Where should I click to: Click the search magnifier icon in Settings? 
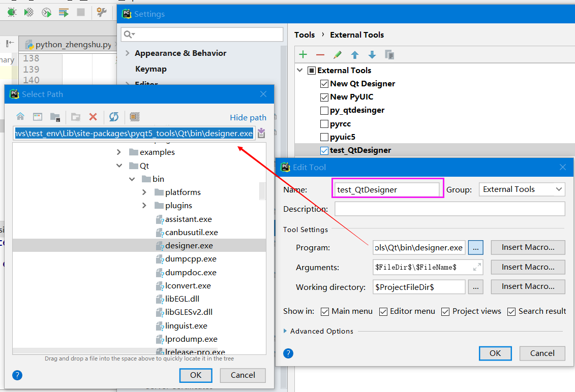[129, 35]
